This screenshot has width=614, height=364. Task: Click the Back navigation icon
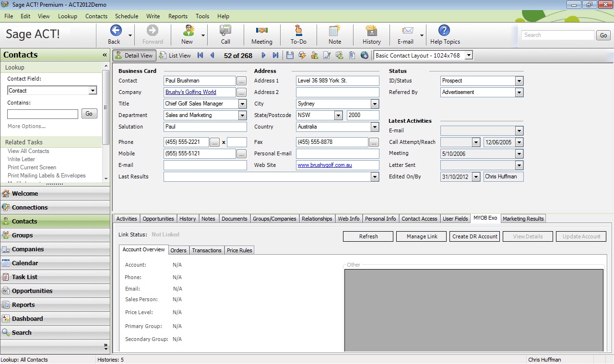point(116,31)
